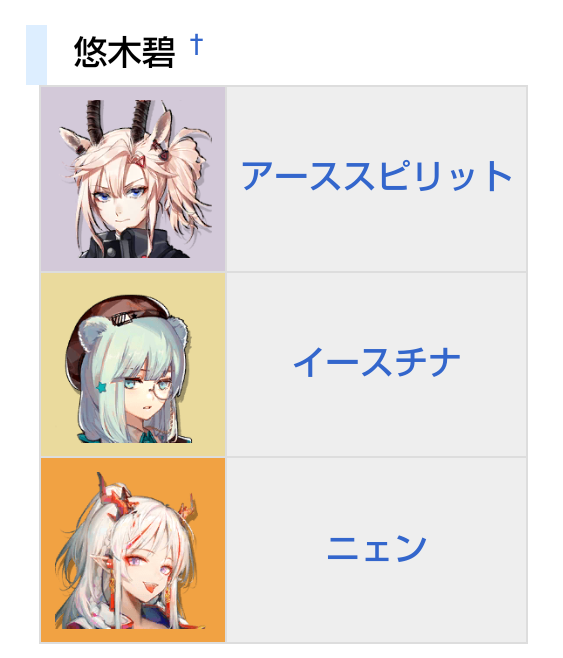Viewport: 563px width, 658px height.
Task: Click the dagger anchor next to 悠木碧
Action: click(x=196, y=44)
